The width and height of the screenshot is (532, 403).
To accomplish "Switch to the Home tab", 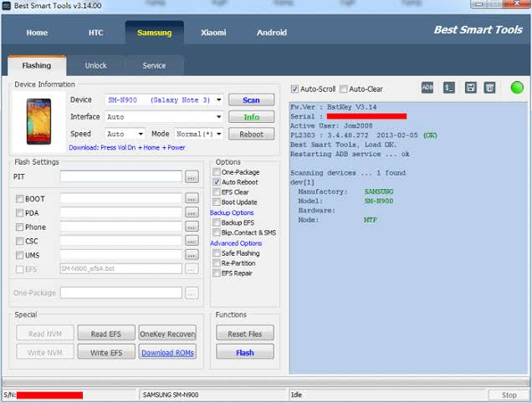I will pos(37,33).
